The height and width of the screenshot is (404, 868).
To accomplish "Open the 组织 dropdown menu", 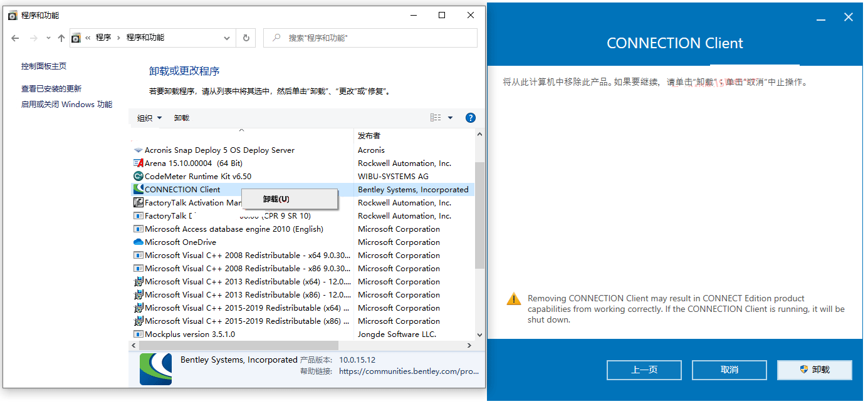I will (148, 117).
